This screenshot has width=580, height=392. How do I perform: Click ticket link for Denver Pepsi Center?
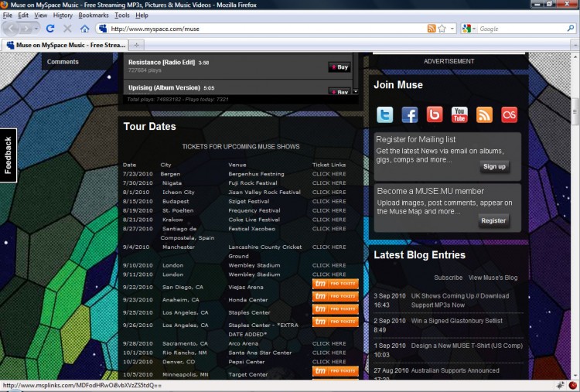click(x=329, y=362)
